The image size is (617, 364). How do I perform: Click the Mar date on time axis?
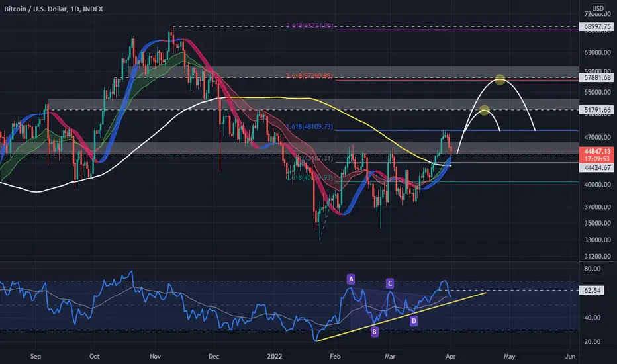(390, 357)
